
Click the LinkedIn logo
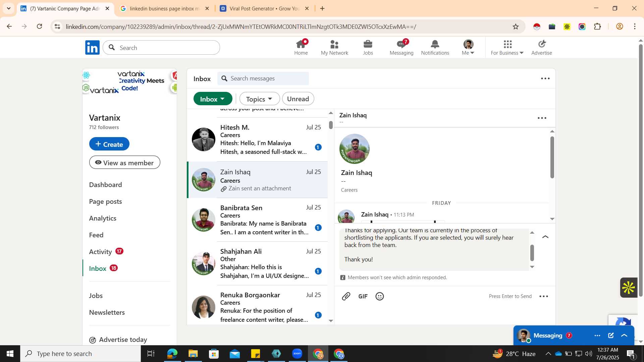[x=92, y=48]
